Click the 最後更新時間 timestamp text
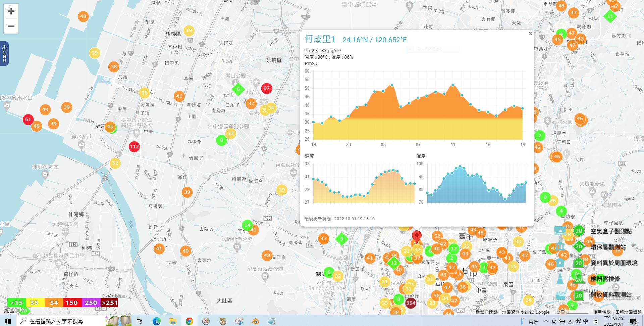The height and width of the screenshot is (326, 644). click(339, 219)
